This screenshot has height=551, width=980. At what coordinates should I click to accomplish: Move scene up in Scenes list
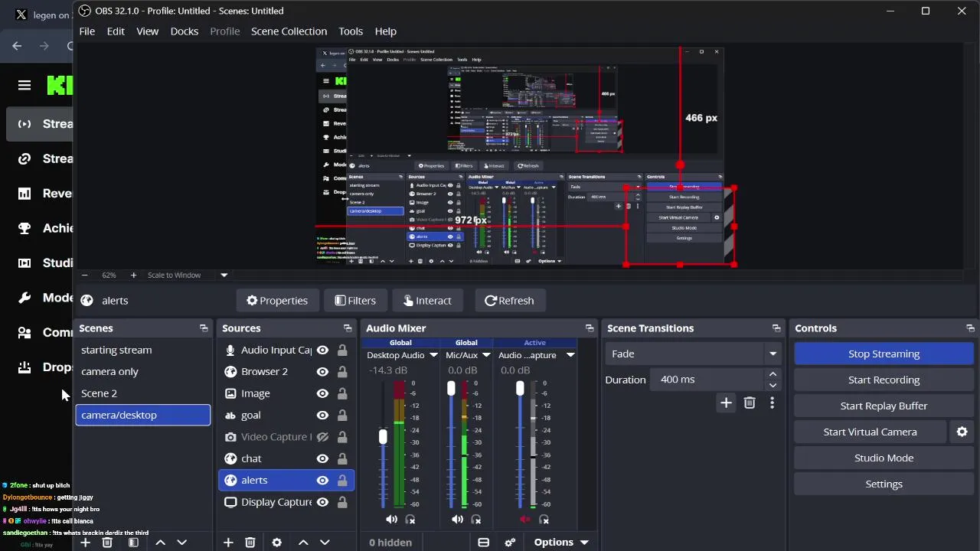(x=160, y=542)
